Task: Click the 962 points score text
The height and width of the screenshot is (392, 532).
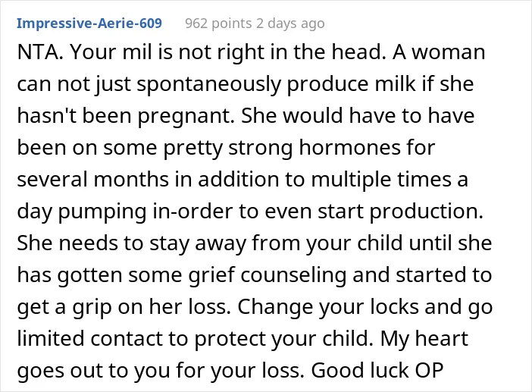Action: (218, 24)
